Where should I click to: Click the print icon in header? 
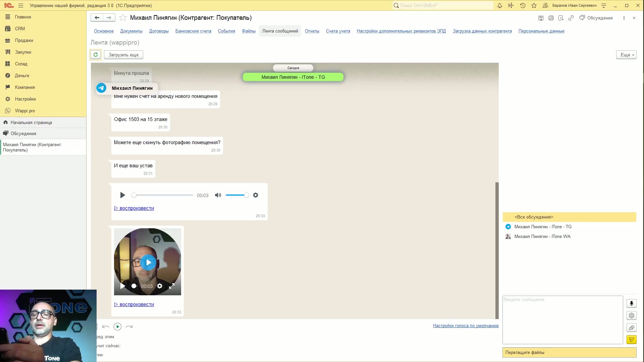point(551,18)
